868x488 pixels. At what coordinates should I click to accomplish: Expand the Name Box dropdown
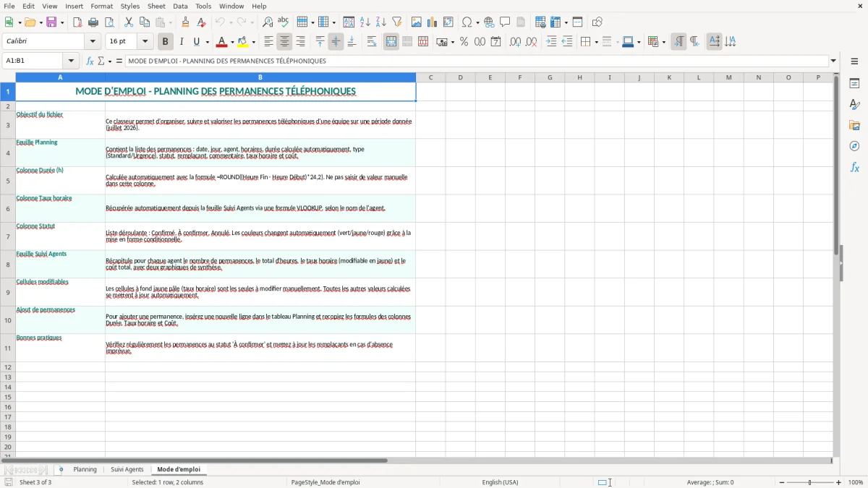tap(71, 61)
